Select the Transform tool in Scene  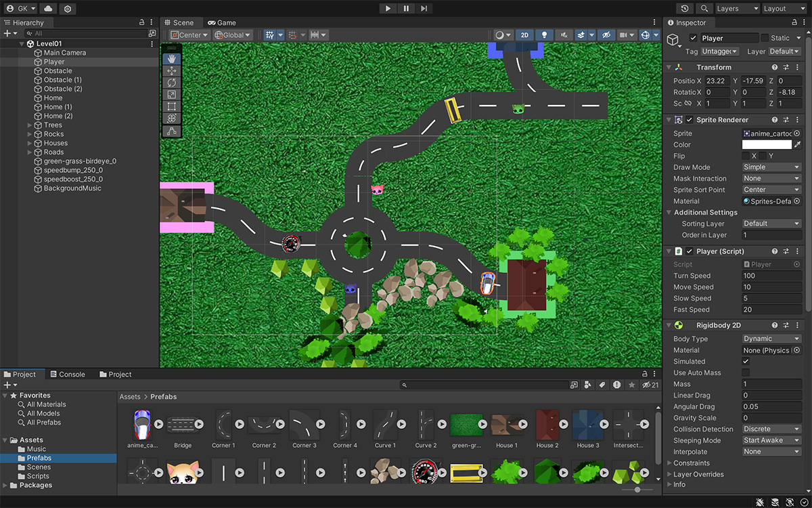click(171, 119)
